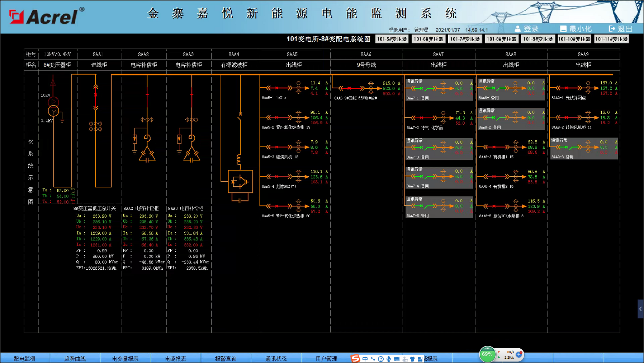Click the Sogou S logo icon

(355, 358)
